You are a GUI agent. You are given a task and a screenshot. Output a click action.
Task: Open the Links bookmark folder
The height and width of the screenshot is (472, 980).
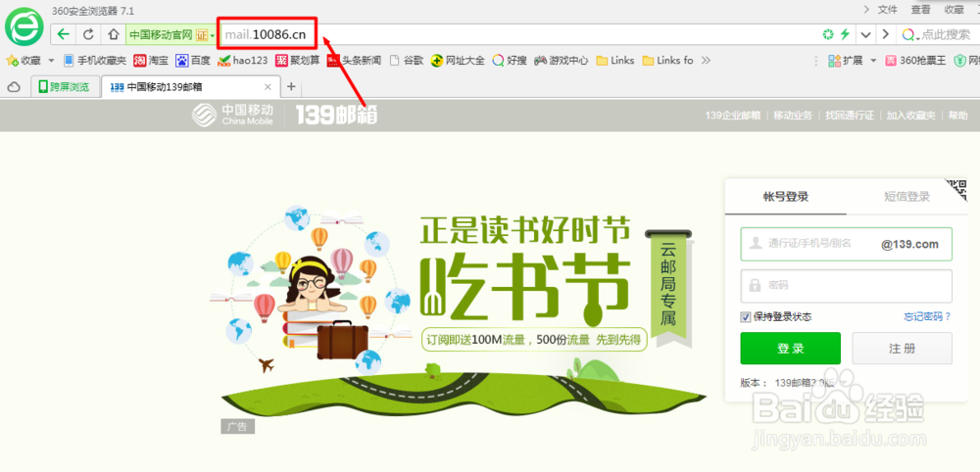[x=615, y=61]
